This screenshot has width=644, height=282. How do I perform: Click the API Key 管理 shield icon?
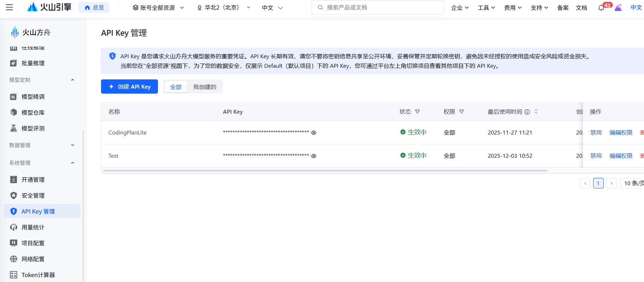[x=13, y=211]
